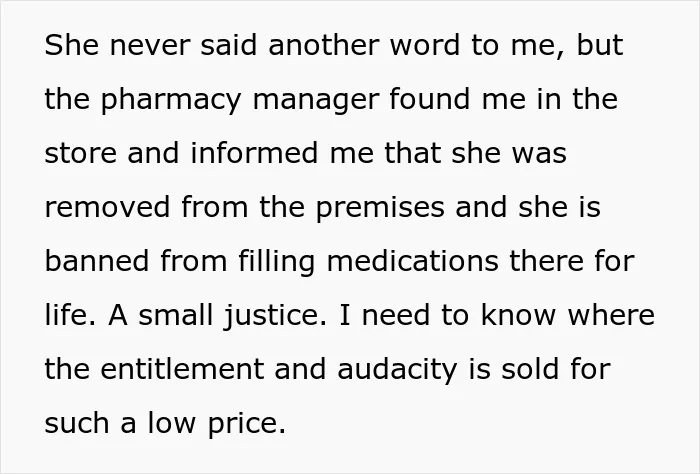Click the word "justice" in the sixth line
The height and width of the screenshot is (474, 700).
click(275, 317)
